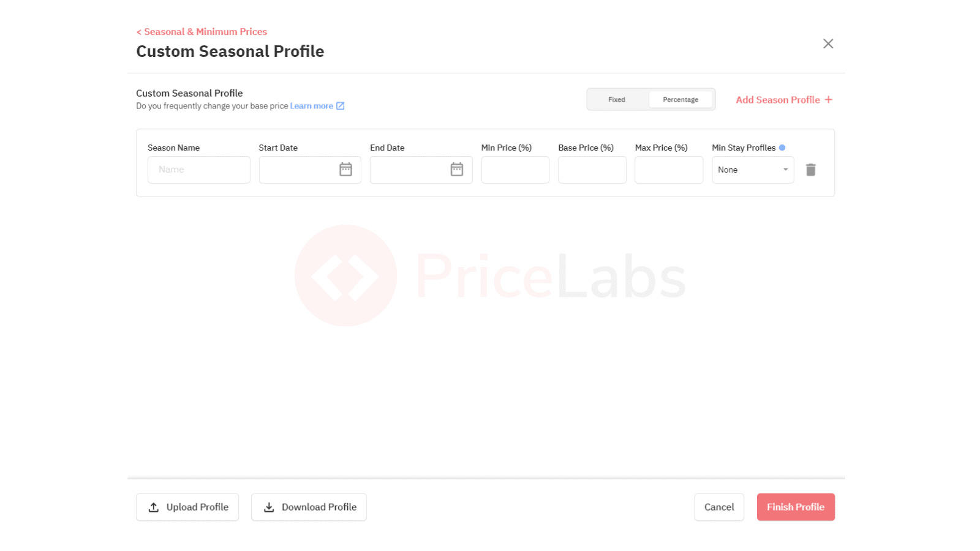
Task: Click Cancel to discard changes
Action: (718, 507)
